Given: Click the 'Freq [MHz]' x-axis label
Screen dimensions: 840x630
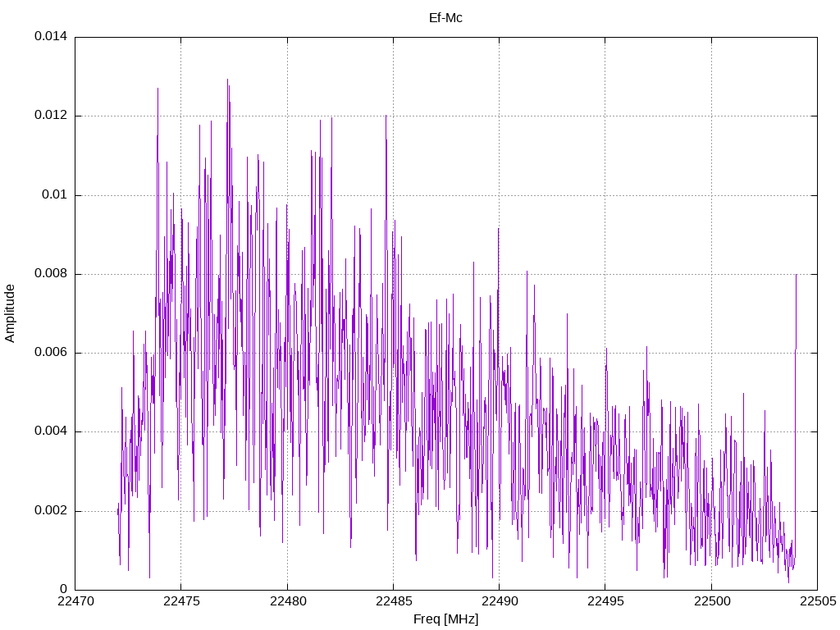Looking at the screenshot, I should 445,619.
